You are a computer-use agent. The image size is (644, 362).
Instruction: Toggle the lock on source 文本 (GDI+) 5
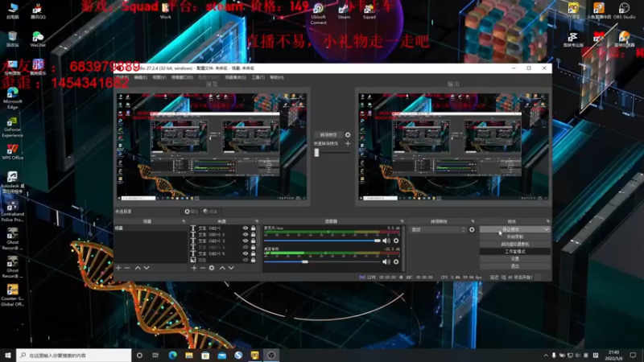[253, 253]
